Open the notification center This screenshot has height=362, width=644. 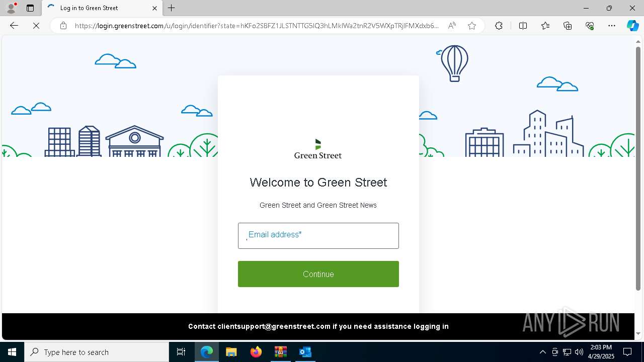(x=627, y=352)
